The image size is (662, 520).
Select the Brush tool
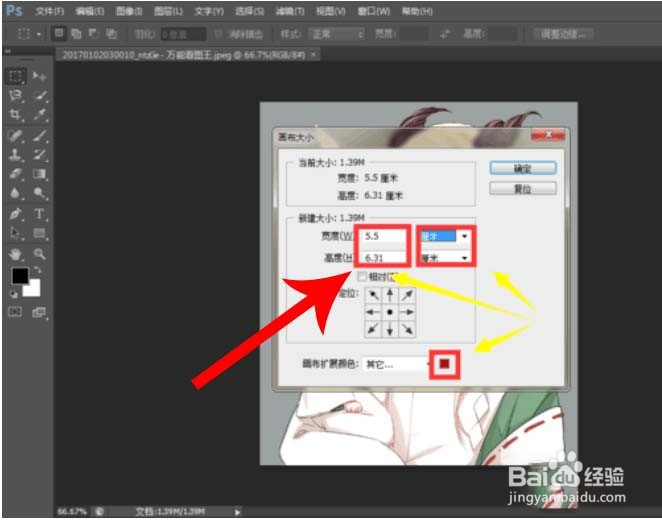pyautogui.click(x=39, y=136)
